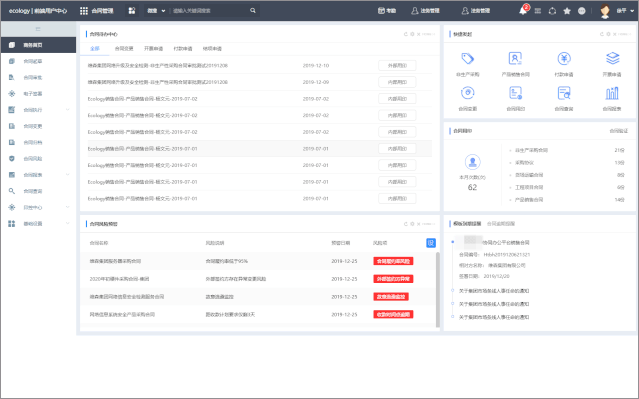This screenshot has width=639, height=399.
Task: Open the yen-icon 付款申请 shortcut
Action: (564, 59)
